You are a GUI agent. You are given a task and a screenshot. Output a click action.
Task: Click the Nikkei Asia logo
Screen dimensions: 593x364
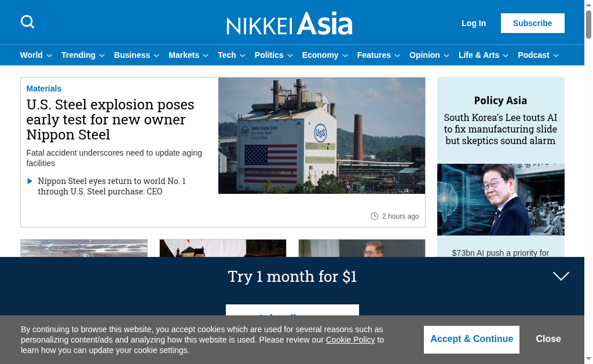[x=290, y=23]
